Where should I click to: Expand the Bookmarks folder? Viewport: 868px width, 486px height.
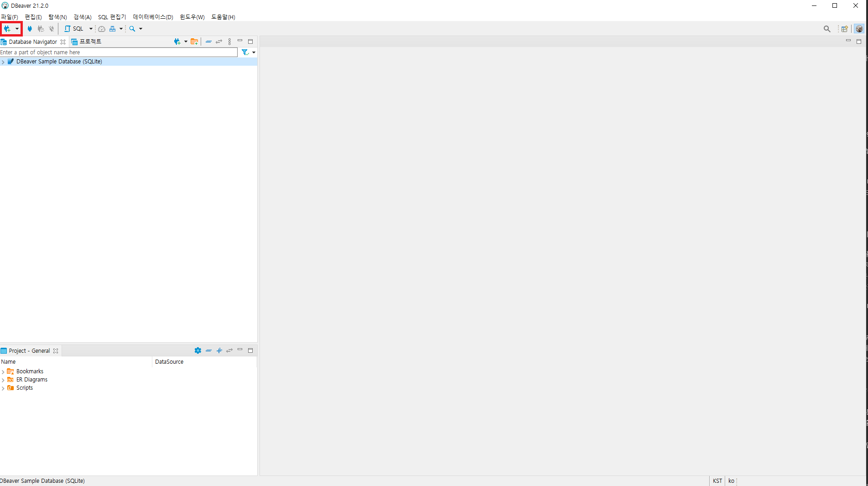point(3,372)
